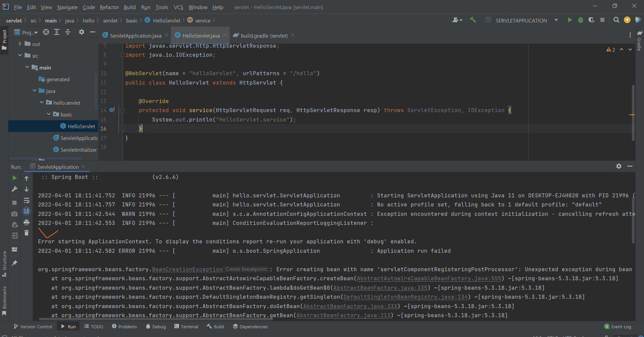Open the Refactor menu

(109, 7)
